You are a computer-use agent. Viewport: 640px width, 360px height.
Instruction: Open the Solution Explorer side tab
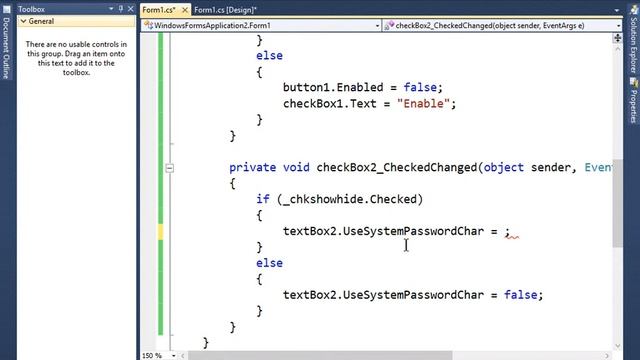(x=633, y=45)
